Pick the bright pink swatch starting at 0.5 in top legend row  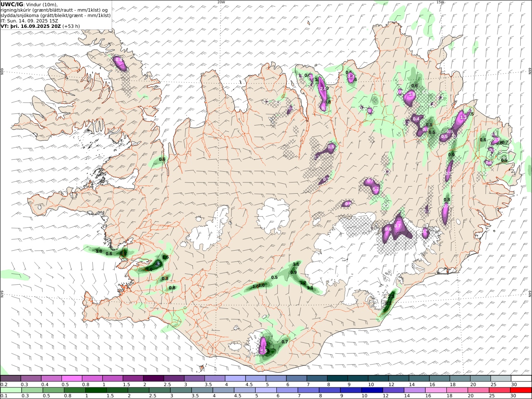(x=72, y=379)
